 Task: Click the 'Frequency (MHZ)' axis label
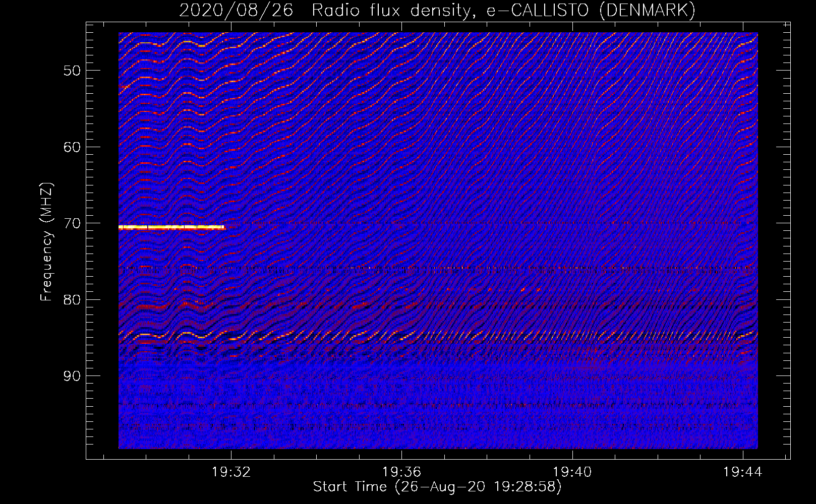click(x=46, y=242)
